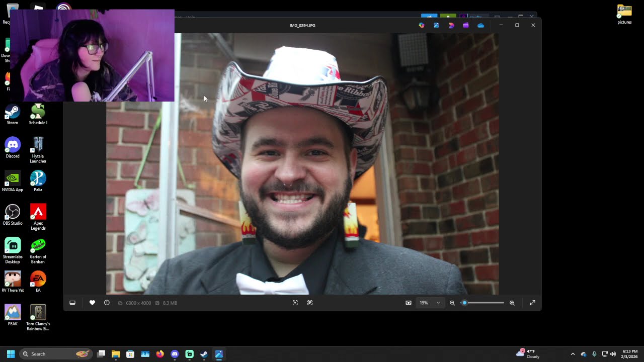The image size is (644, 362).
Task: Open Steam from the taskbar
Action: coord(204,354)
